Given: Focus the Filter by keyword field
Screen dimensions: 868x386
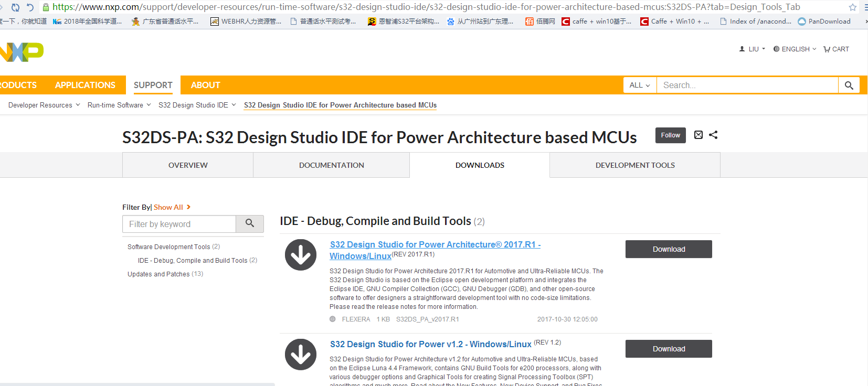Looking at the screenshot, I should (x=179, y=224).
